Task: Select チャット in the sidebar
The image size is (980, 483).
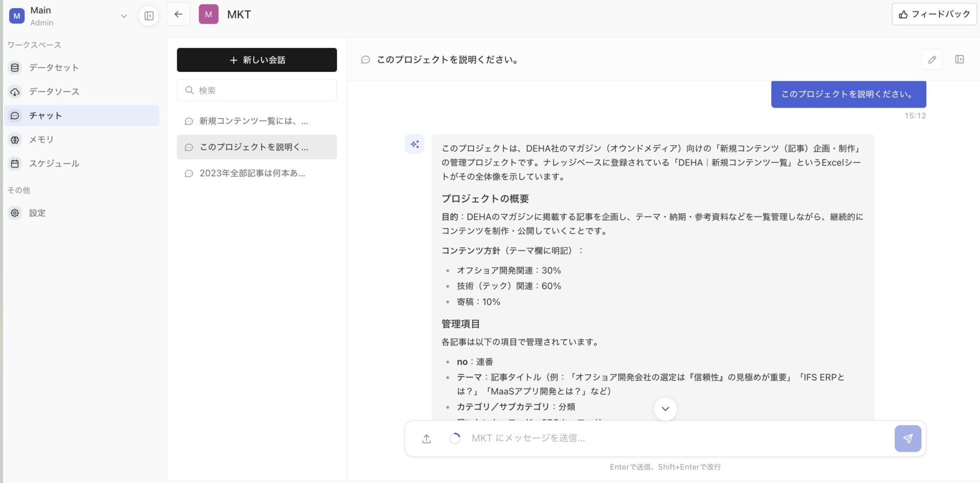Action: tap(82, 115)
